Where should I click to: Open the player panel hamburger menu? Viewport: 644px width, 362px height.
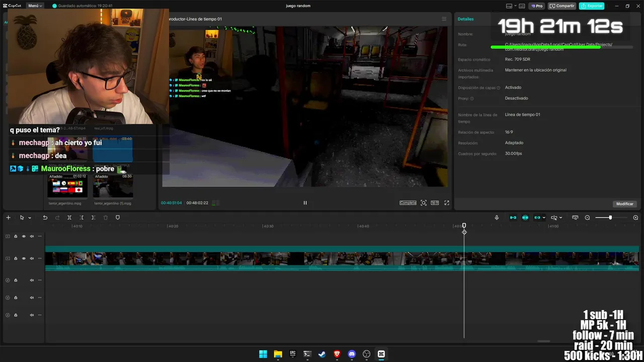444,19
